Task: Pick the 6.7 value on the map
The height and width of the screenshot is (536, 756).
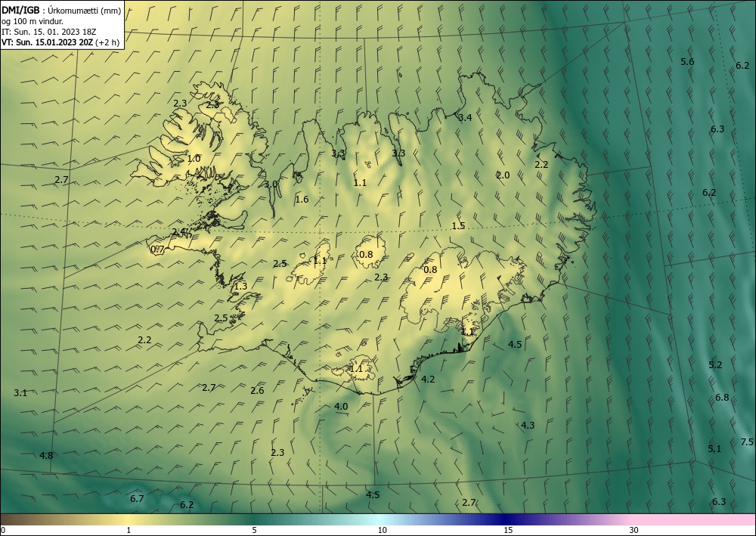Action: click(x=137, y=498)
